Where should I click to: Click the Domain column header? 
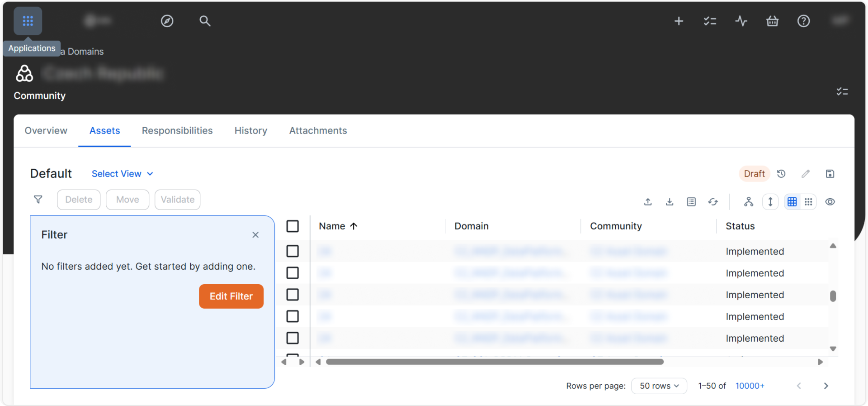point(472,226)
